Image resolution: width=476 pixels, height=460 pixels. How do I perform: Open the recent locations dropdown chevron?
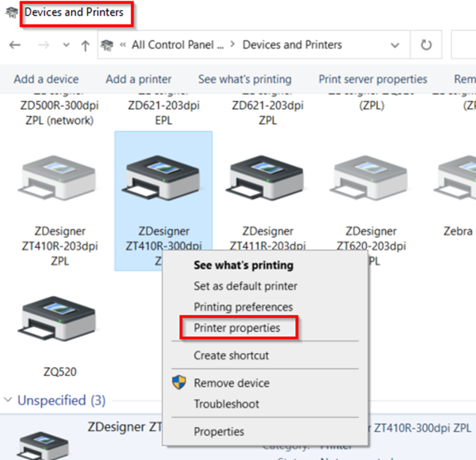[x=65, y=46]
